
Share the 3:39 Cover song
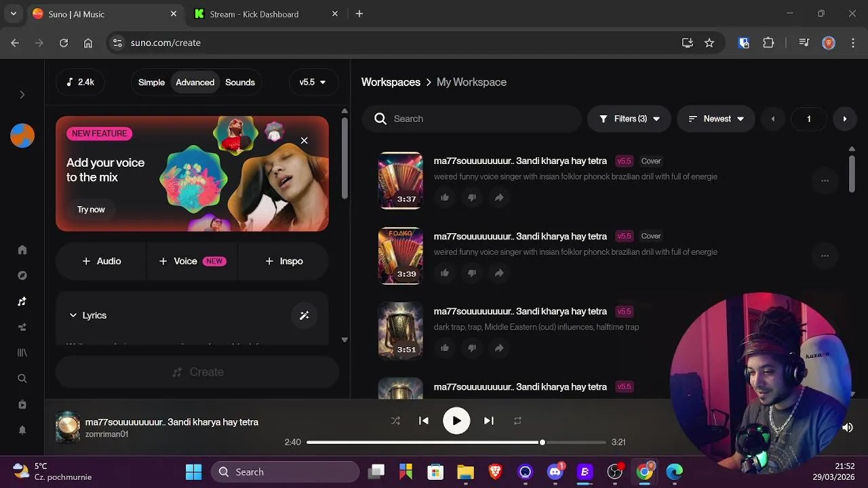point(499,272)
